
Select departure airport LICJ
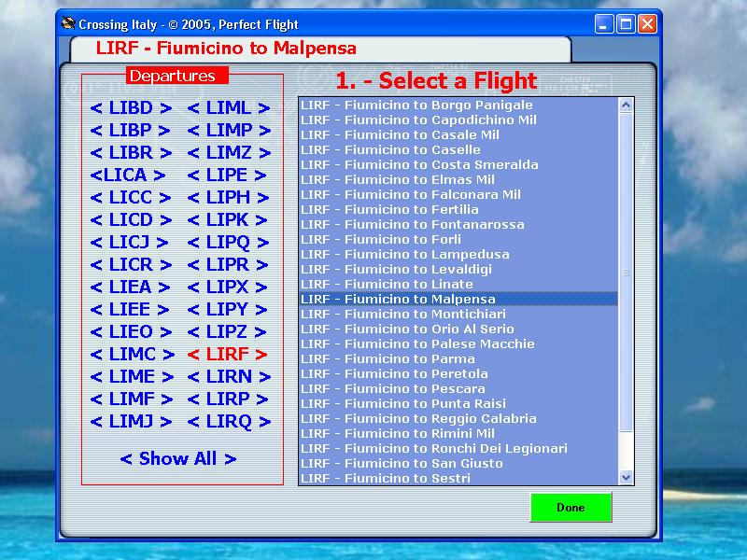click(129, 242)
